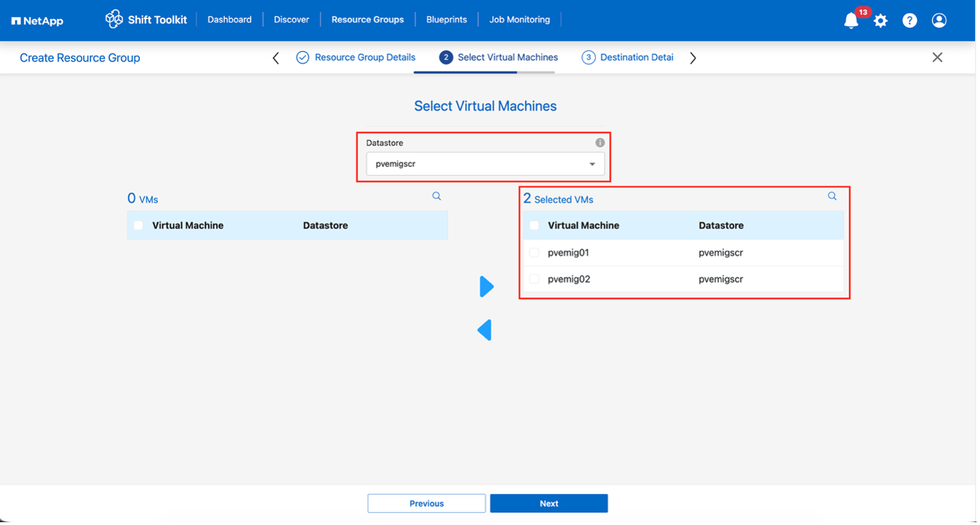This screenshot has width=980, height=525.
Task: Open the search icon above the Selected VMs list
Action: [831, 196]
